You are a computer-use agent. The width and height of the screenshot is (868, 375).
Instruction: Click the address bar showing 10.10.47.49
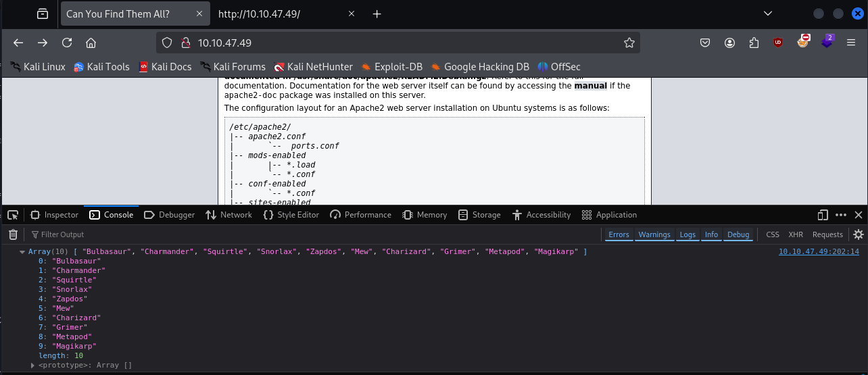tap(398, 43)
